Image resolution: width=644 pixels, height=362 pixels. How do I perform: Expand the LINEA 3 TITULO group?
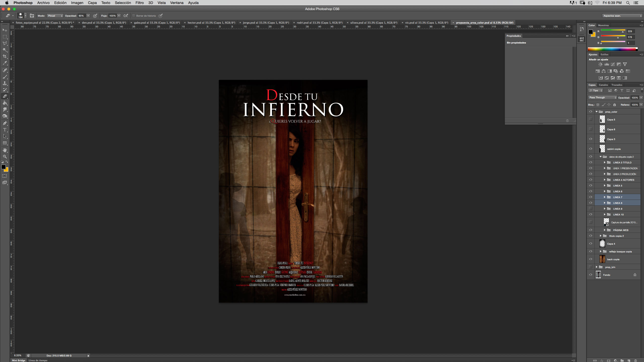point(605,163)
